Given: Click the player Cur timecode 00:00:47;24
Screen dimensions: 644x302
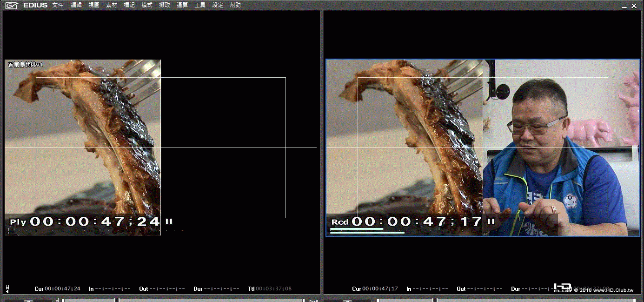Looking at the screenshot, I should pyautogui.click(x=62, y=289).
